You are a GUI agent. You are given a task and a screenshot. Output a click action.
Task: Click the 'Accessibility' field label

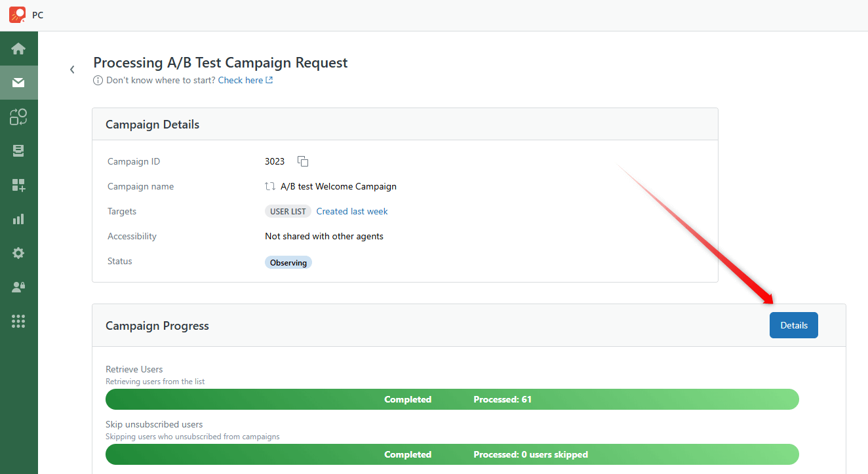point(132,236)
